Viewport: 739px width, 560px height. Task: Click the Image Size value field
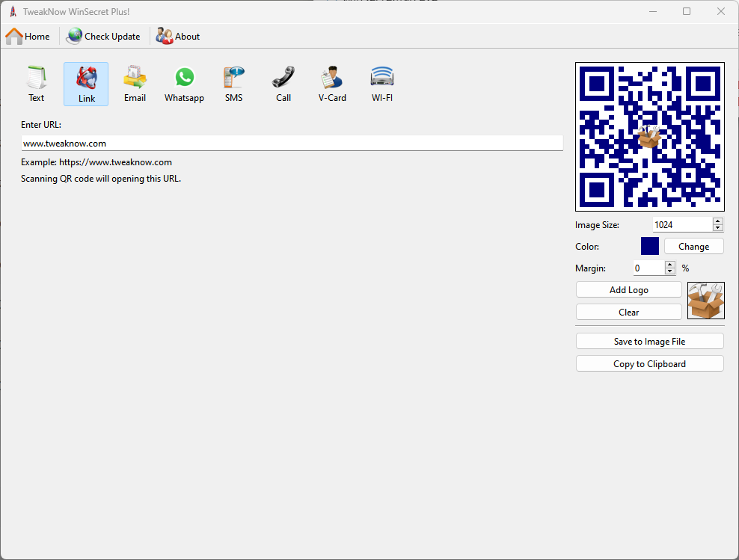pyautogui.click(x=682, y=224)
